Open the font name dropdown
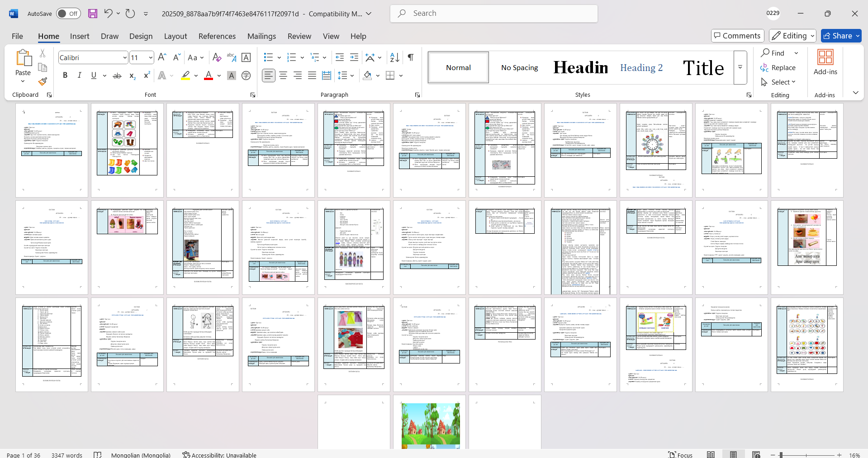The height and width of the screenshot is (458, 868). pos(125,57)
